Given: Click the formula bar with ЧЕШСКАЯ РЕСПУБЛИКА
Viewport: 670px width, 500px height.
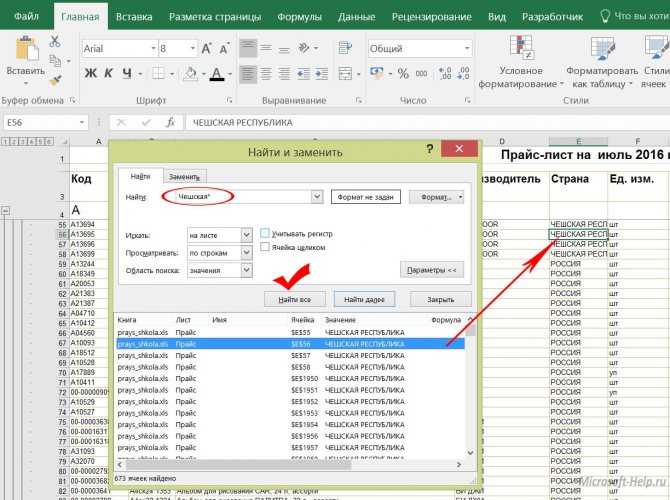Looking at the screenshot, I should 427,123.
